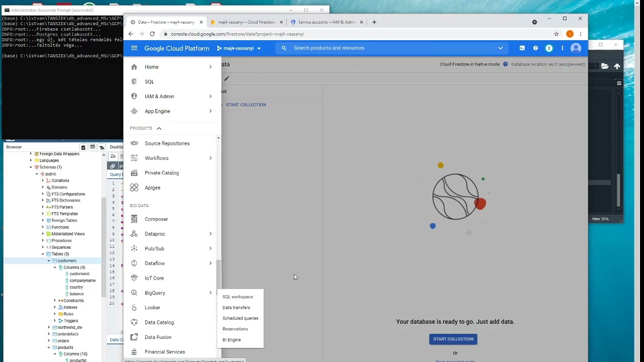644x362 pixels.
Task: Select the companyname column in pgAdmin tree
Action: tap(83, 281)
